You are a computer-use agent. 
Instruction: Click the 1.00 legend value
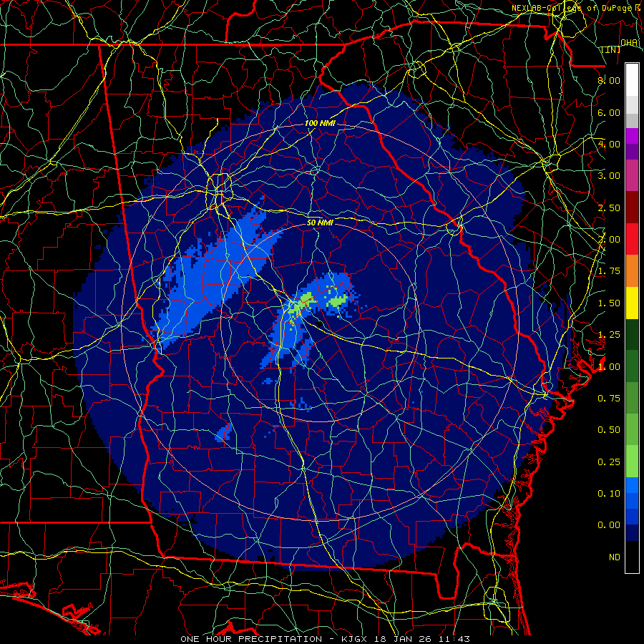(609, 367)
